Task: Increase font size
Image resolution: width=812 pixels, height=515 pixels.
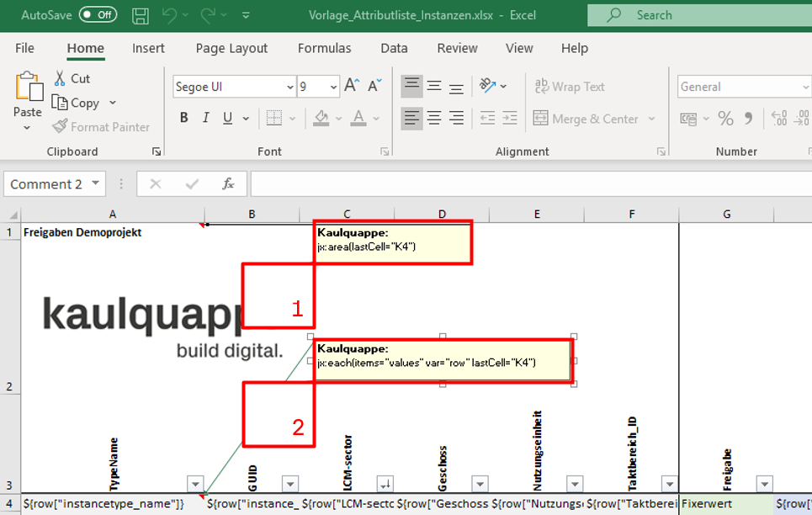Action: 352,86
